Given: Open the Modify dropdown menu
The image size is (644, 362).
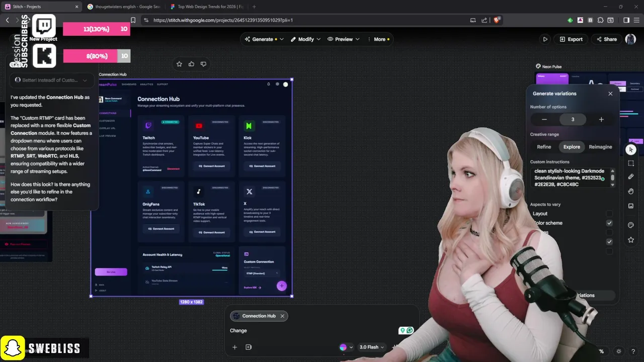Looking at the screenshot, I should (305, 39).
